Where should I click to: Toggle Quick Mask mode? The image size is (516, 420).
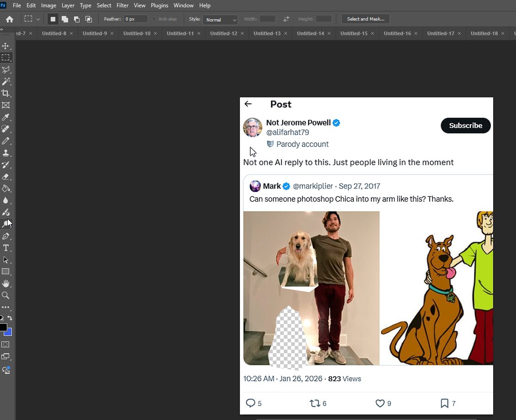click(5, 345)
